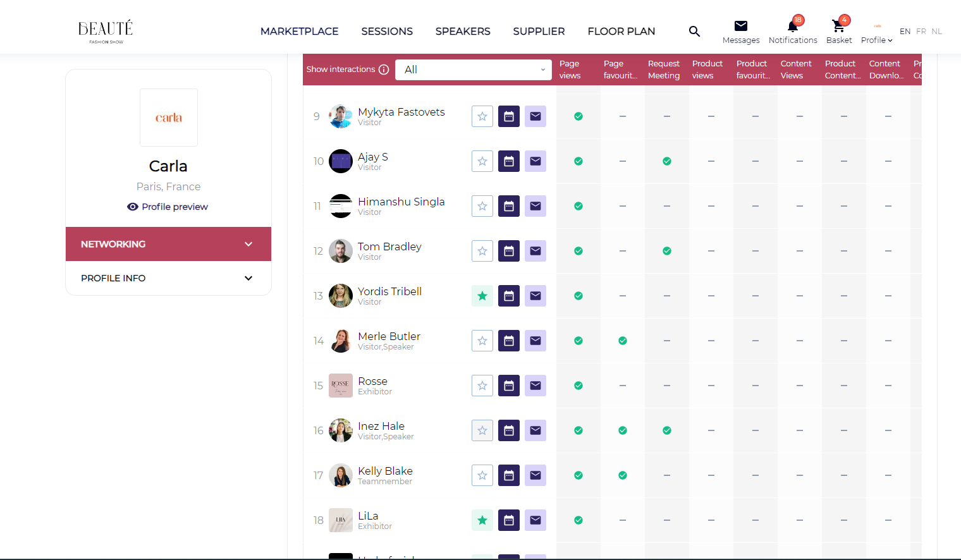Click the Show interactions info icon

tap(384, 70)
